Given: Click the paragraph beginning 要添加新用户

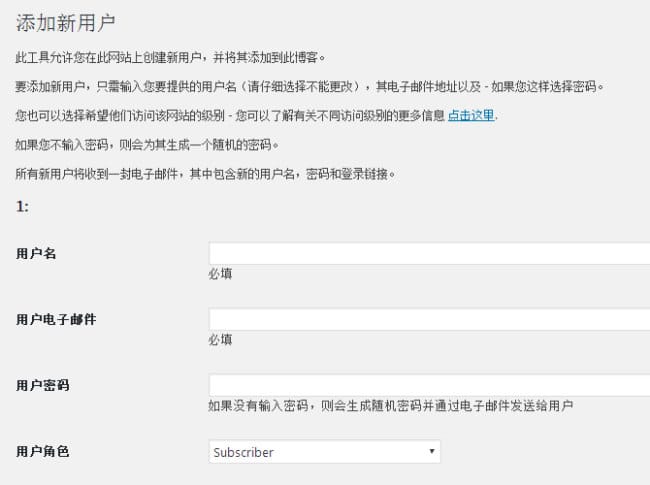Looking at the screenshot, I should tap(310, 86).
